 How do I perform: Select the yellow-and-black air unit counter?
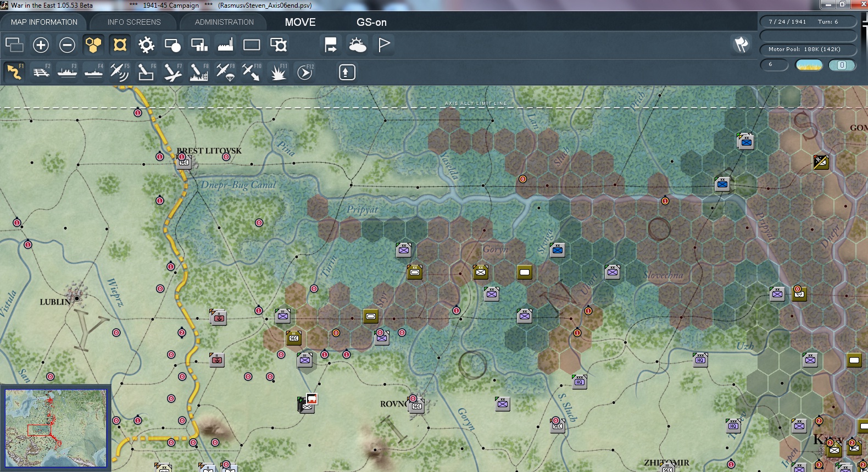(821, 162)
